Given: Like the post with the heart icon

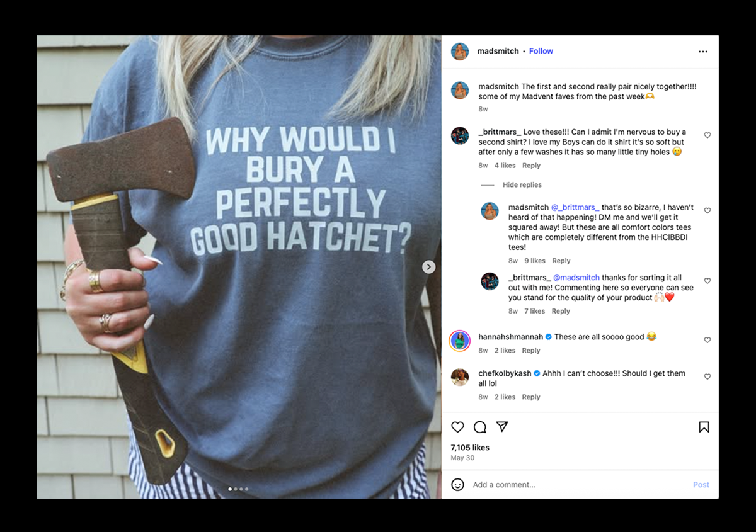Looking at the screenshot, I should [x=458, y=427].
